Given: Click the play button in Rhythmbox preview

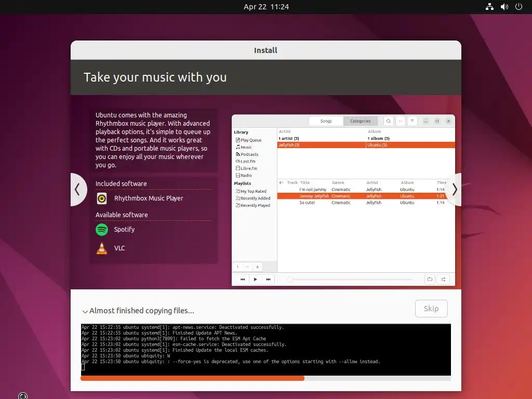Looking at the screenshot, I should (x=256, y=279).
